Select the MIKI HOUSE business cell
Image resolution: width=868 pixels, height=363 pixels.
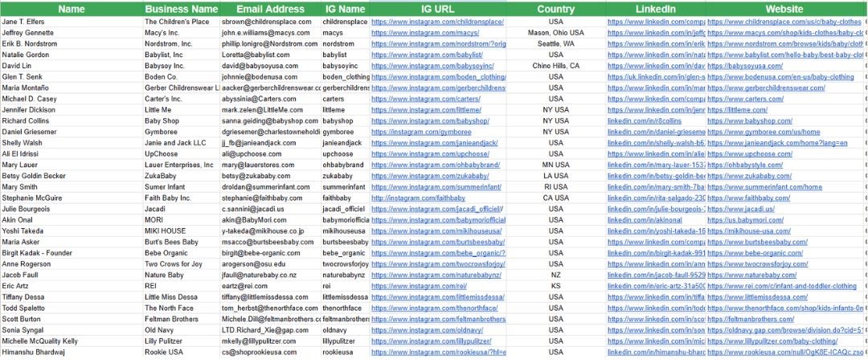pyautogui.click(x=182, y=231)
